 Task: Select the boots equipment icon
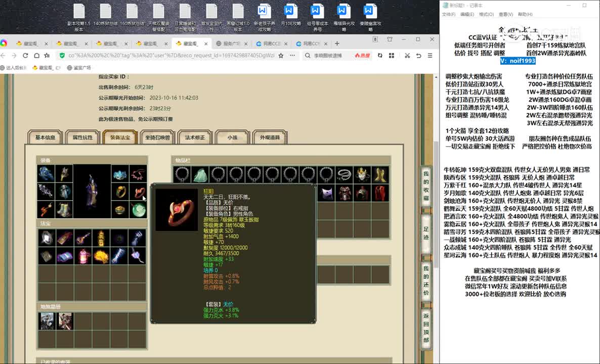point(64,209)
